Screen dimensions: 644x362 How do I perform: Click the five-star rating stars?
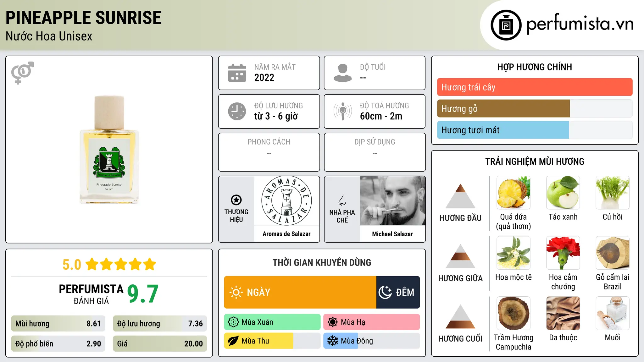(x=121, y=264)
